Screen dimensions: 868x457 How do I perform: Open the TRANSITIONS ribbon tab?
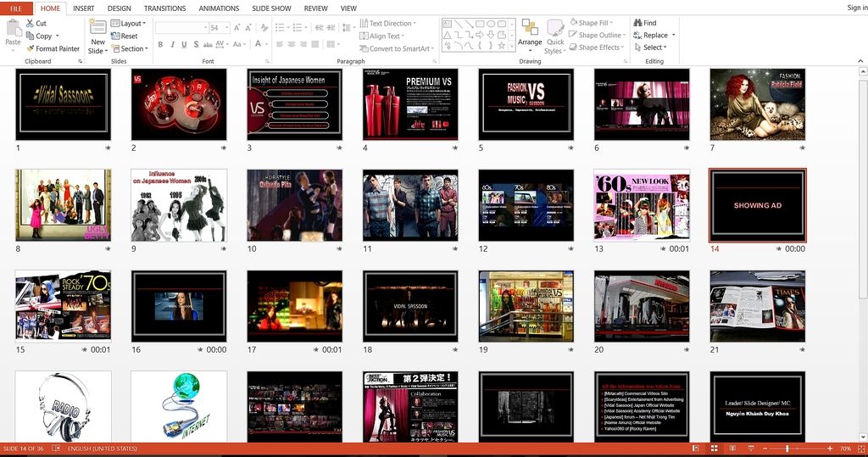click(164, 8)
